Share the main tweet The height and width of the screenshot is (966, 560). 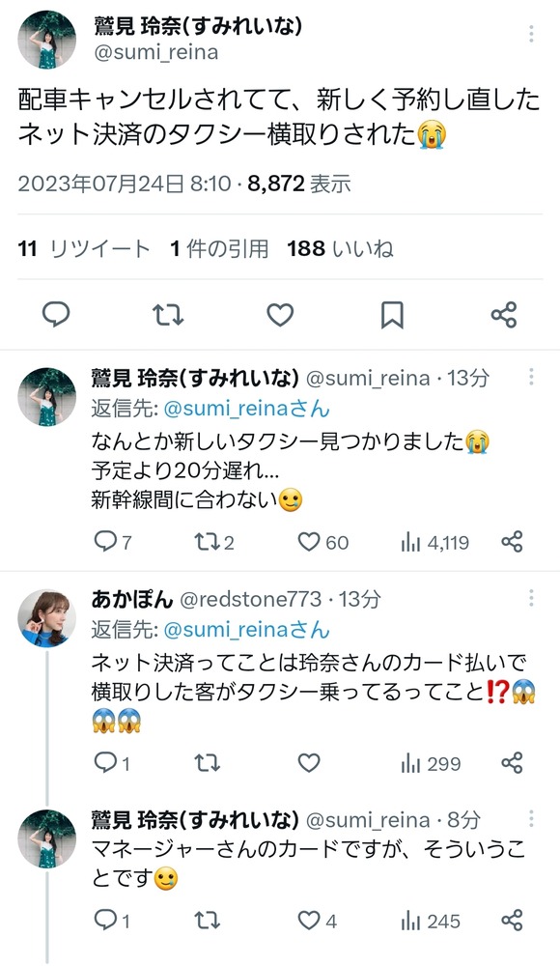(x=501, y=315)
